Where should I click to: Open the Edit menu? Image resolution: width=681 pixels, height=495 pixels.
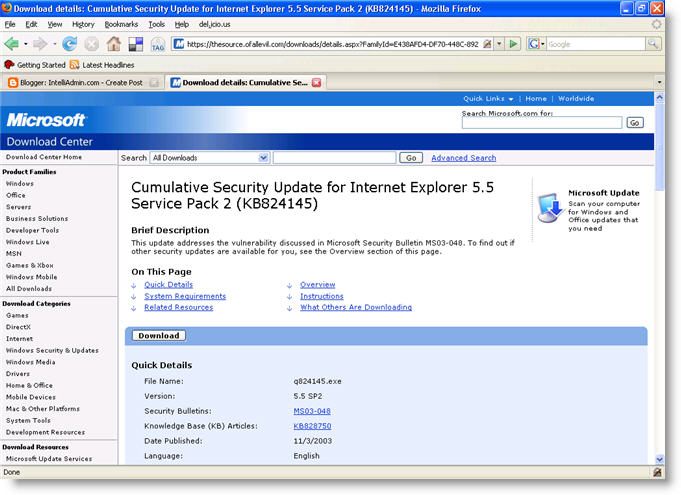click(x=31, y=24)
